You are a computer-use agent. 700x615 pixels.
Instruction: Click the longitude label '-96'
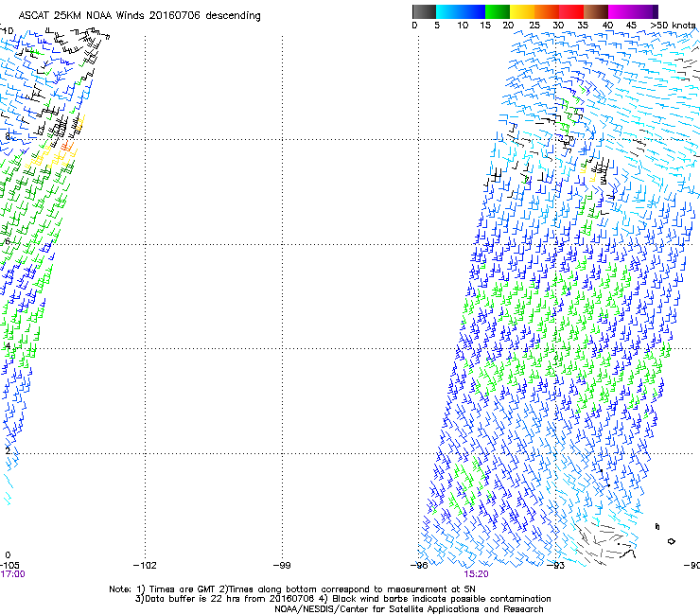pos(419,566)
